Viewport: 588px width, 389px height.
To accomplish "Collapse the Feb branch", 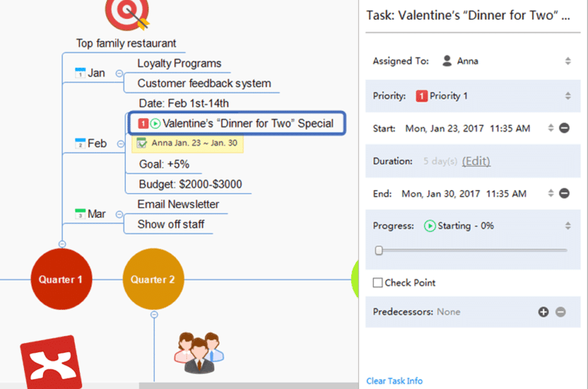I will click(119, 143).
